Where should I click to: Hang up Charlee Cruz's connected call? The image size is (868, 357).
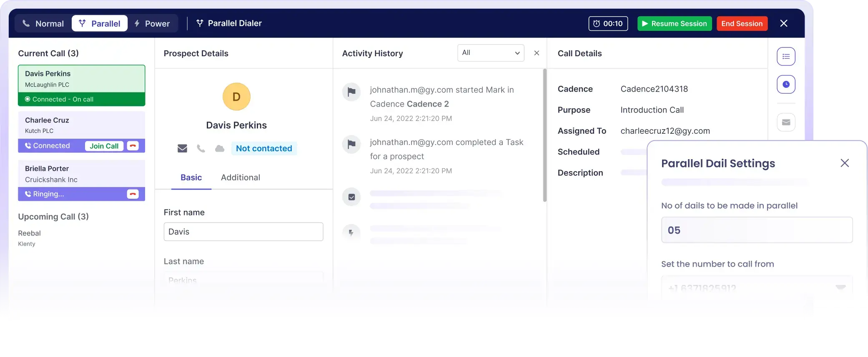pyautogui.click(x=133, y=146)
